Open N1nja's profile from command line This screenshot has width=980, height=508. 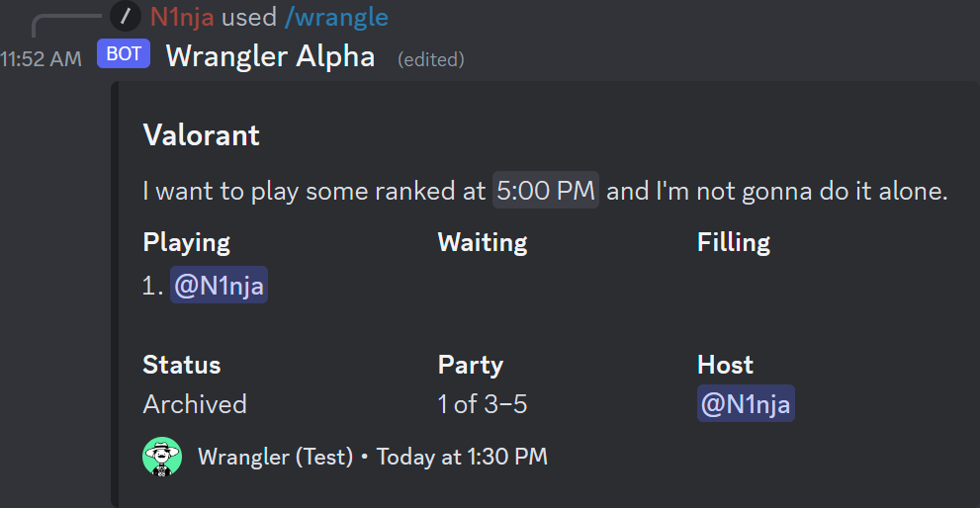[182, 17]
